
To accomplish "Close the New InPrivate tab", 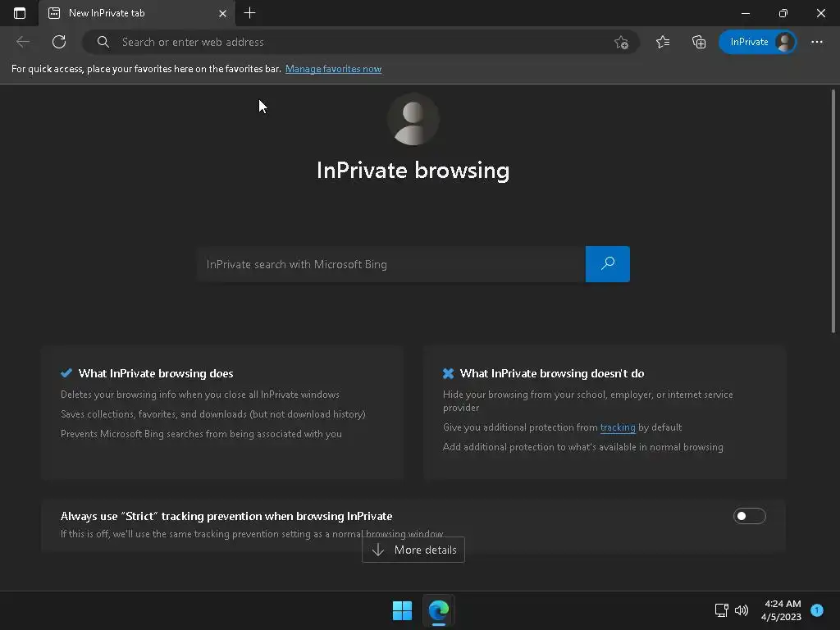I will click(x=222, y=13).
